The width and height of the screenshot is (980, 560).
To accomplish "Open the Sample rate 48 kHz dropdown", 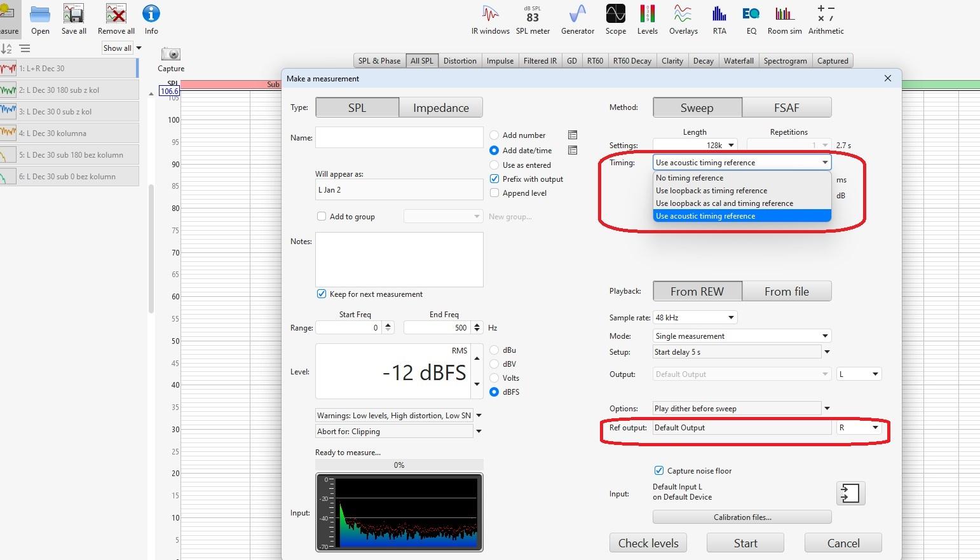I will 694,317.
